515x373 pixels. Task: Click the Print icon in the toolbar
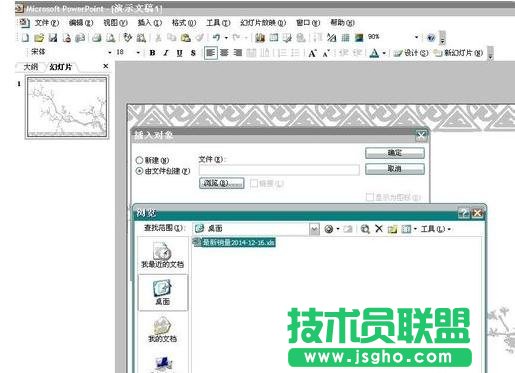point(97,38)
